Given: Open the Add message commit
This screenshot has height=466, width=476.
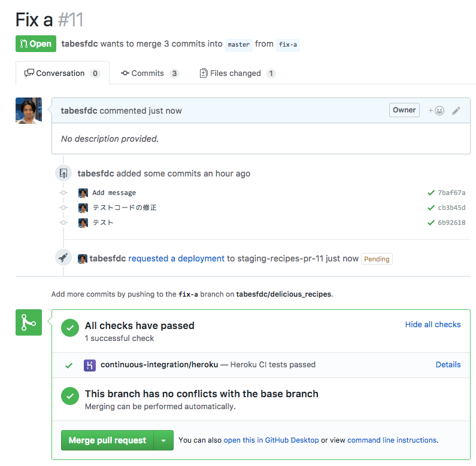Looking at the screenshot, I should coord(114,193).
